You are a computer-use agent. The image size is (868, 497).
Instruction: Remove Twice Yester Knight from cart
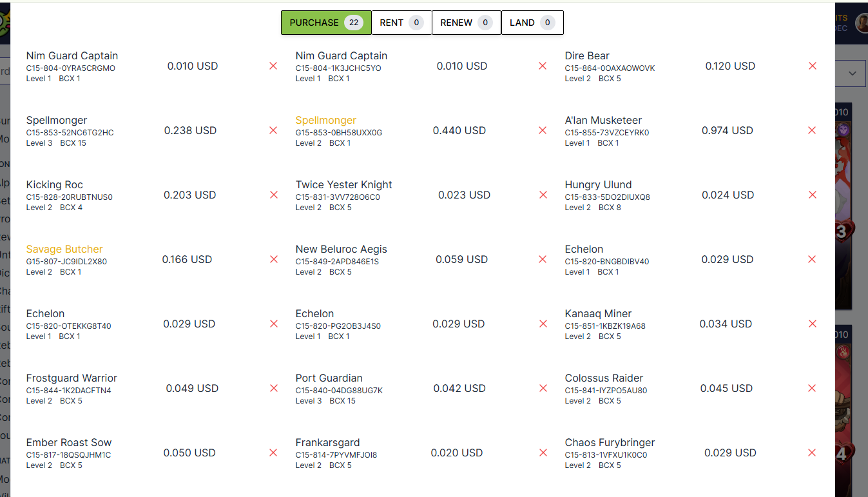543,195
